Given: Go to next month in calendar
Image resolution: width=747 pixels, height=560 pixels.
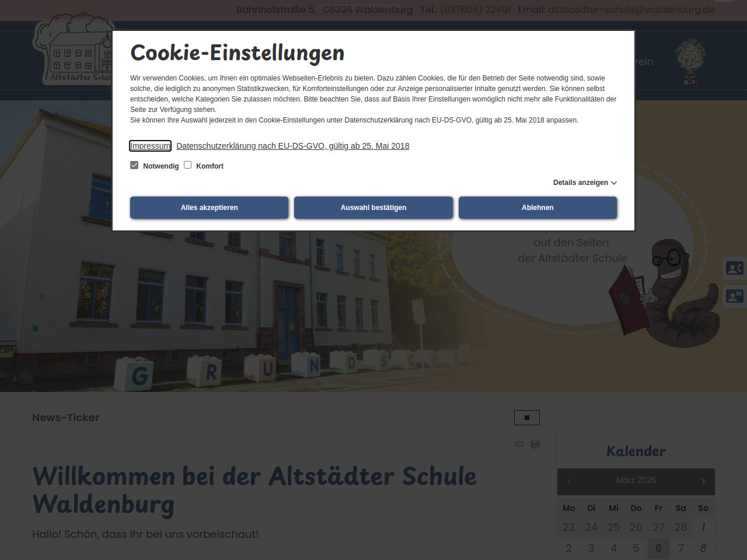Looking at the screenshot, I should click(703, 481).
